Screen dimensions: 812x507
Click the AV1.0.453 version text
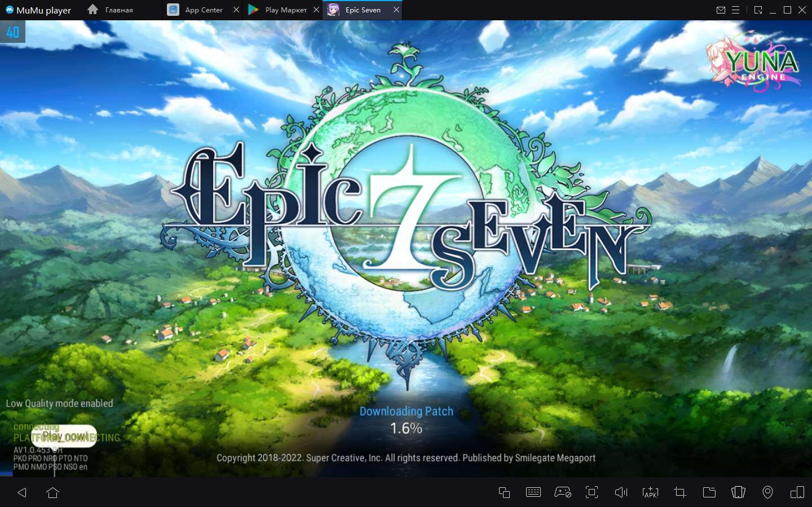tap(38, 450)
